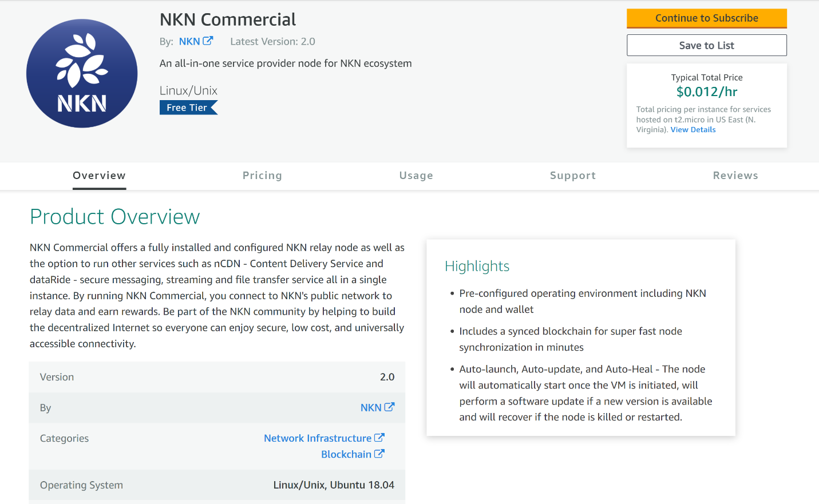Switch to the Pricing tab
This screenshot has height=504, width=819.
(x=262, y=176)
